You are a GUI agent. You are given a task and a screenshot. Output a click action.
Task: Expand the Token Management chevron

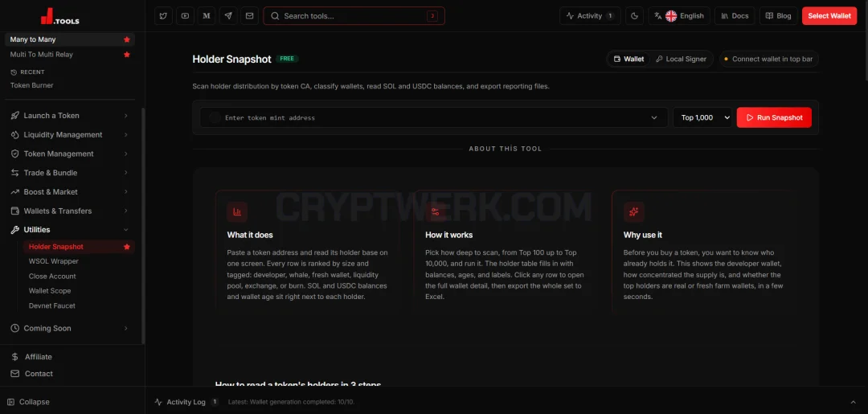(x=126, y=154)
